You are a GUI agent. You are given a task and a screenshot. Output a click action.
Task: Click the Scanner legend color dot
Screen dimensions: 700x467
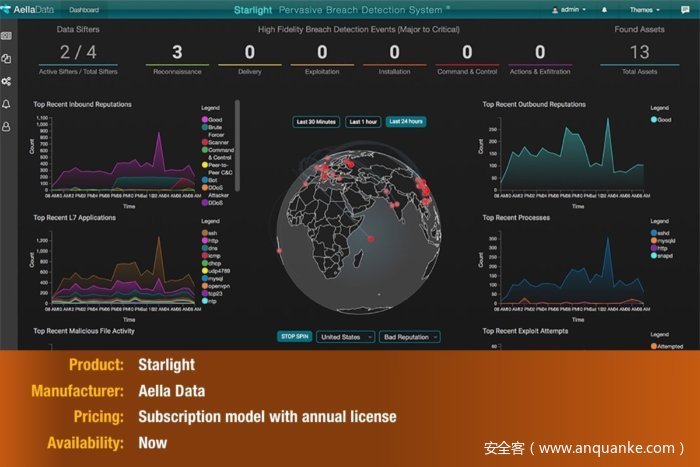coord(204,142)
